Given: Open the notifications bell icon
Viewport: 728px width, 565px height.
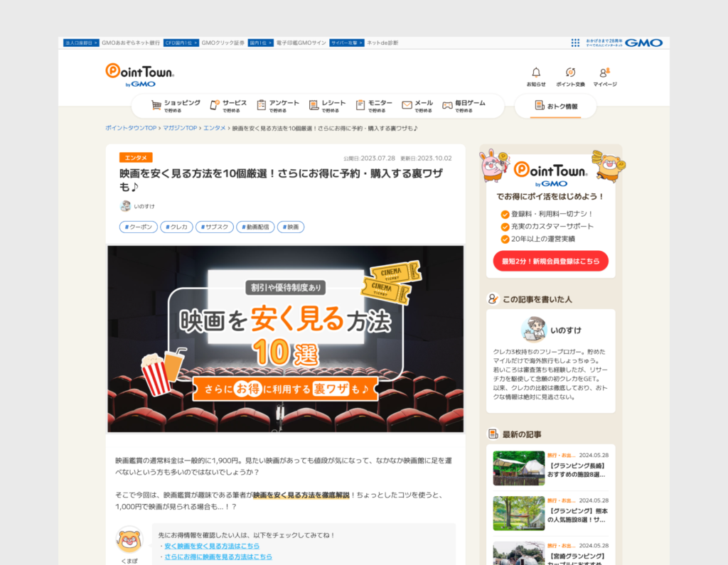Looking at the screenshot, I should tap(536, 72).
